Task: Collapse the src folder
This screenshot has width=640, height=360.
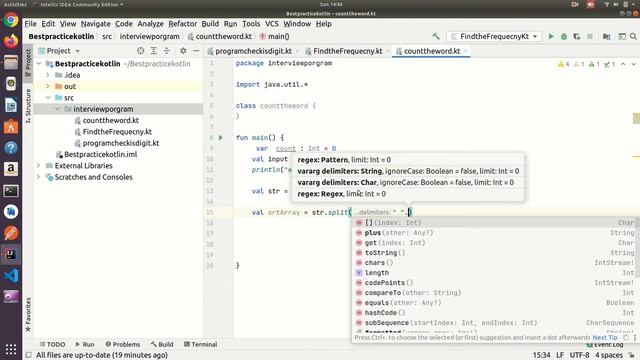Action: click(x=48, y=98)
